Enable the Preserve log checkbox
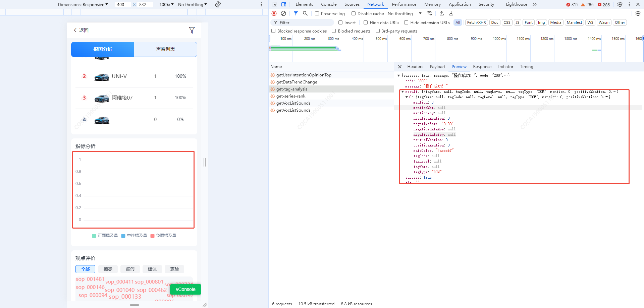 click(x=317, y=13)
